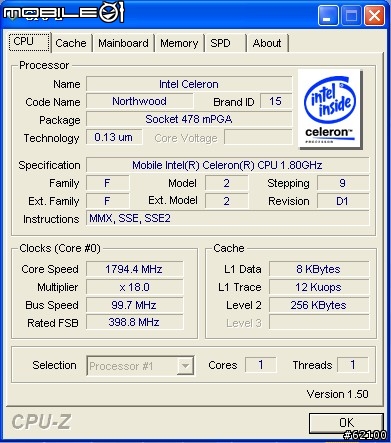This screenshot has width=391, height=443.
Task: Click the Clocks (Core #0) group label
Action: (x=60, y=248)
